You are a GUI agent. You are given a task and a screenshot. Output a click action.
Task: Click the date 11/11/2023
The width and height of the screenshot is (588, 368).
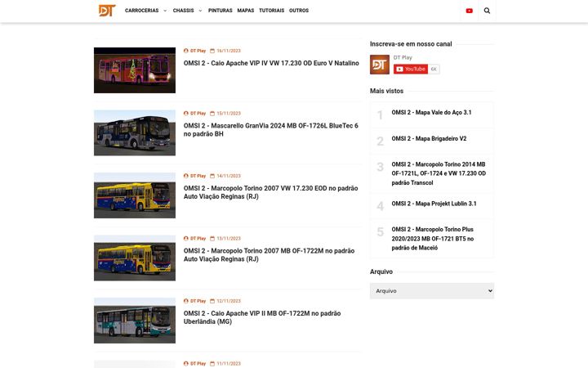[x=229, y=363]
